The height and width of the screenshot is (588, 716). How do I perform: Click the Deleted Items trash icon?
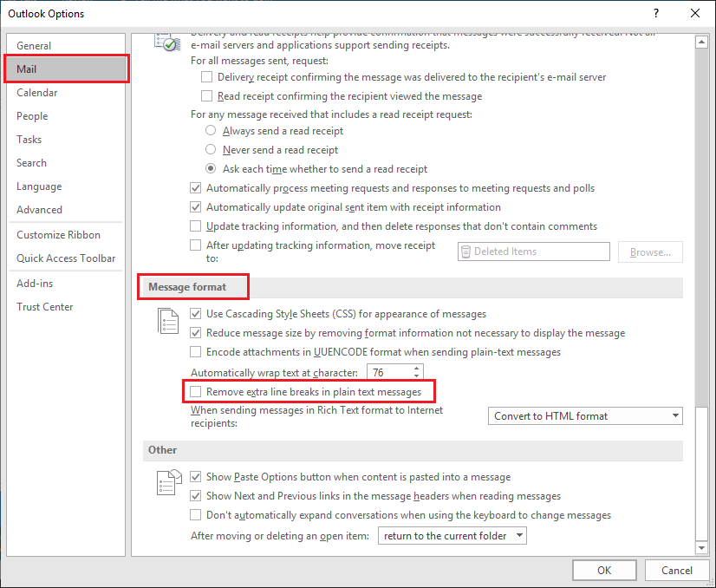tap(465, 252)
